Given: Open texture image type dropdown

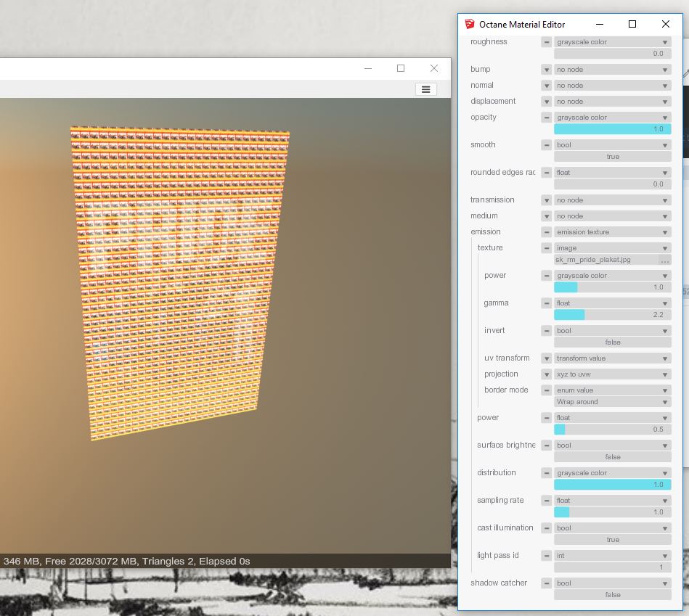Looking at the screenshot, I should 613,248.
